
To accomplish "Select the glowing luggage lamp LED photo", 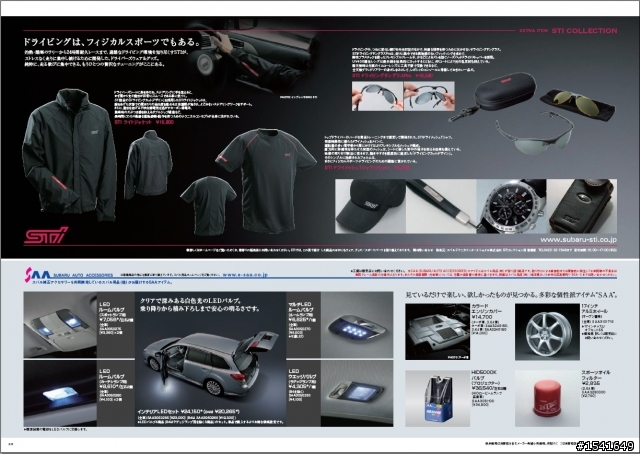I will tap(60, 393).
